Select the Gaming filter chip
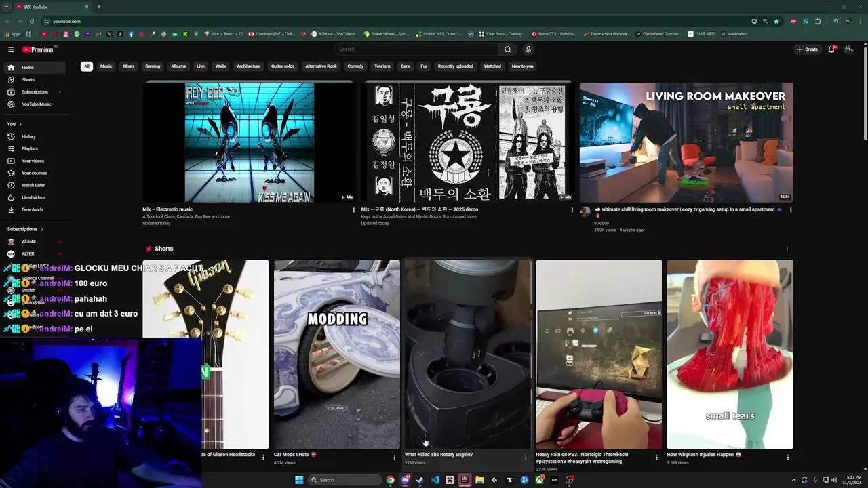 tap(153, 66)
